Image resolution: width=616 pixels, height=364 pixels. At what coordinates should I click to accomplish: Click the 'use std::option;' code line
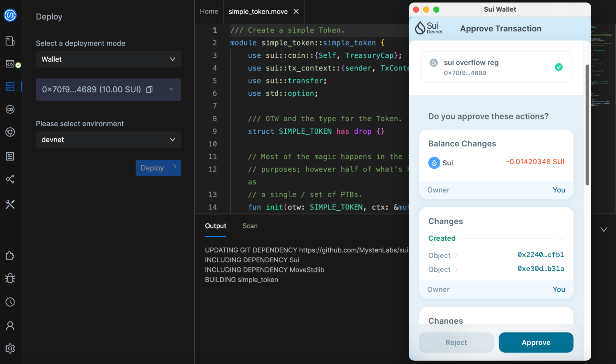point(283,93)
